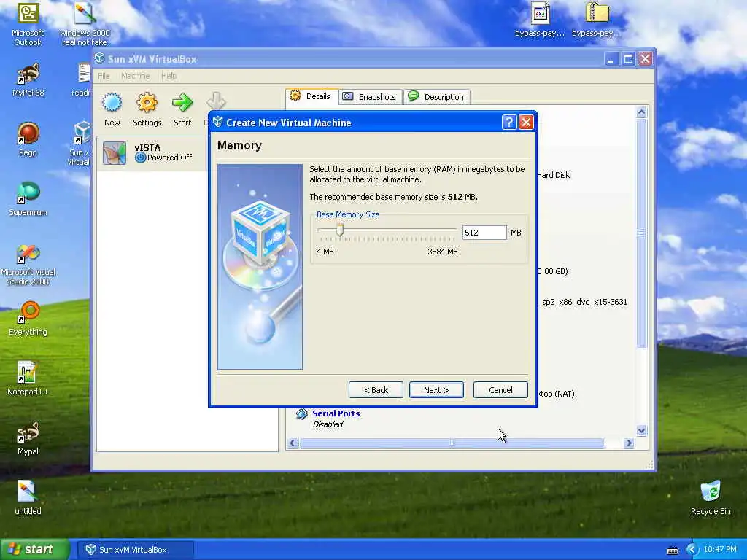This screenshot has width=747, height=560.
Task: Select the untitled image file icon
Action: [28, 498]
